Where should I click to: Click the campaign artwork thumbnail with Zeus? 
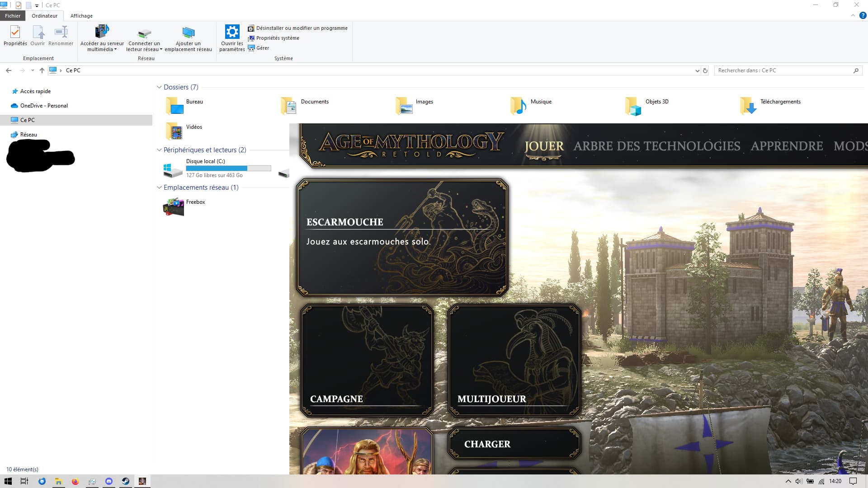(x=367, y=451)
